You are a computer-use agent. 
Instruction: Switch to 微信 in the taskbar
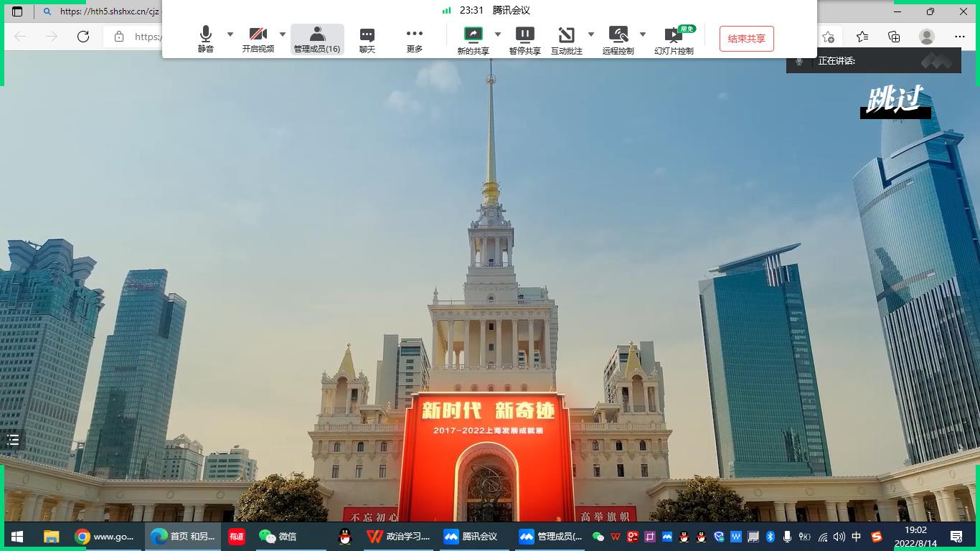278,536
